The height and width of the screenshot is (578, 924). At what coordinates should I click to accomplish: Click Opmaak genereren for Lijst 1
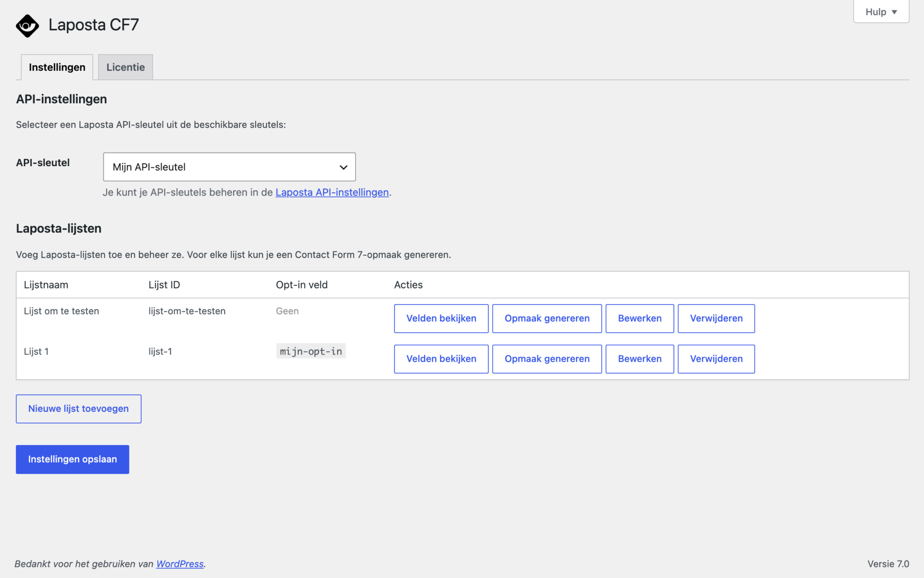tap(547, 359)
